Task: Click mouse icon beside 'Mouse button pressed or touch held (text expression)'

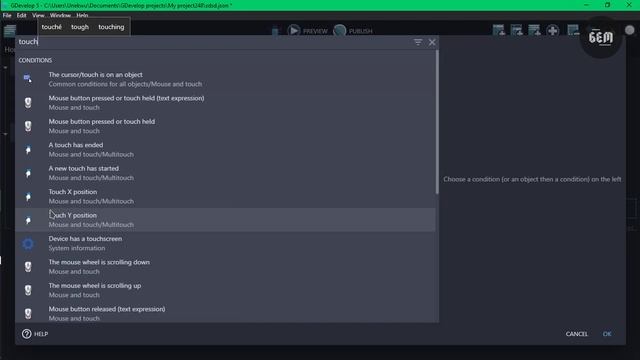Action: click(28, 102)
